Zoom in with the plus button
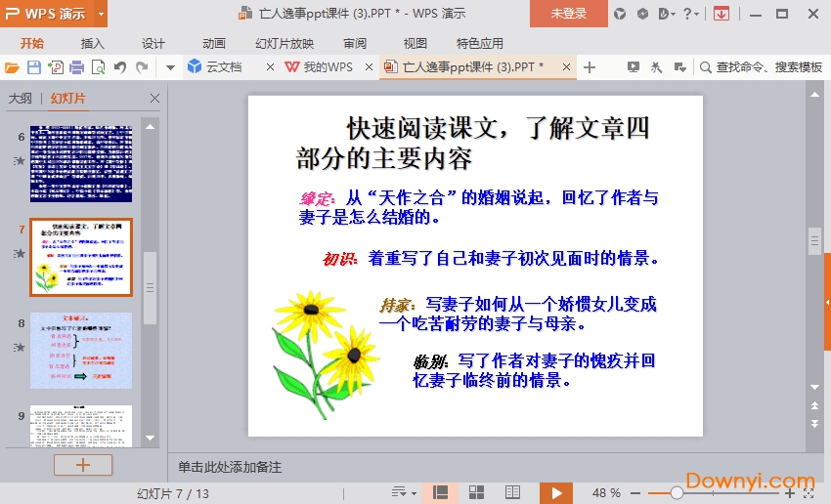Screen dimensions: 831x504 click(790, 493)
